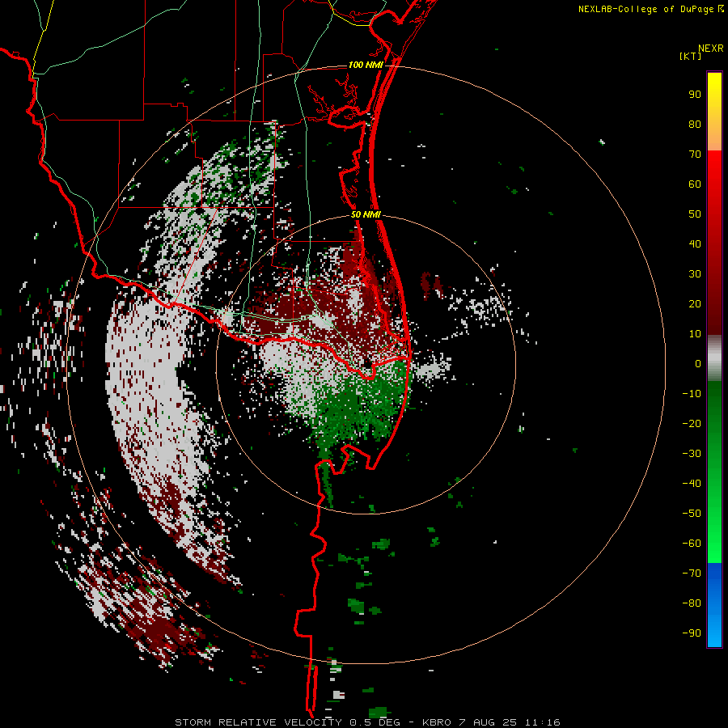Click the 50 NMI range ring label
The height and width of the screenshot is (728, 728).
(366, 214)
